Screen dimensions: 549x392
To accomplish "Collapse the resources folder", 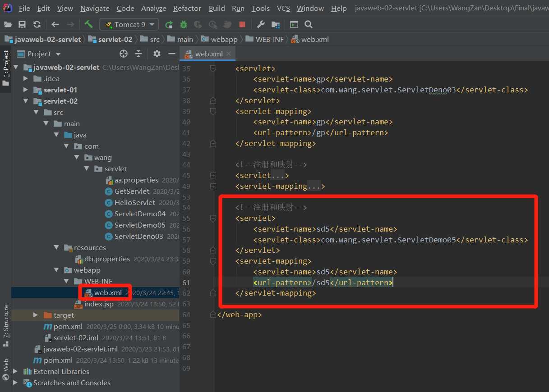I will click(x=56, y=248).
